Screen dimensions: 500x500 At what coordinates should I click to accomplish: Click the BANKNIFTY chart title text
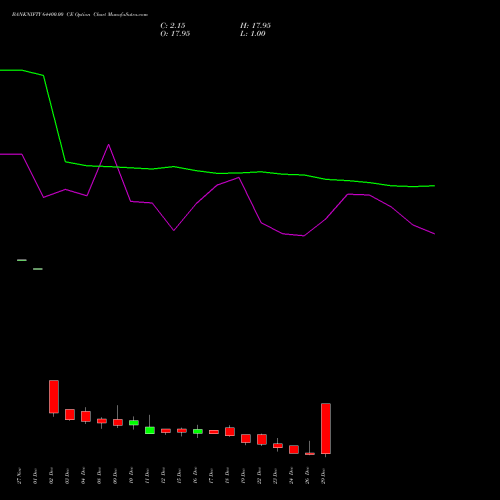point(80,15)
